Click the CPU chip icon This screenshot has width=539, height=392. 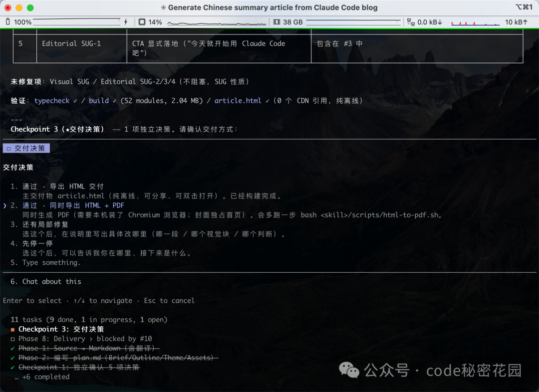click(142, 22)
